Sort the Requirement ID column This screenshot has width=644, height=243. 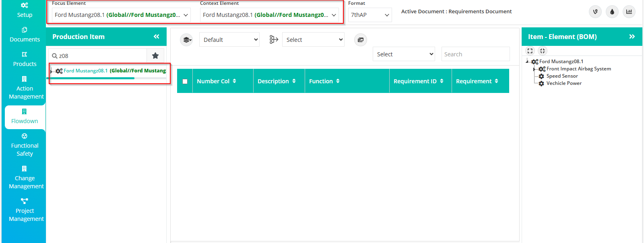pos(442,81)
